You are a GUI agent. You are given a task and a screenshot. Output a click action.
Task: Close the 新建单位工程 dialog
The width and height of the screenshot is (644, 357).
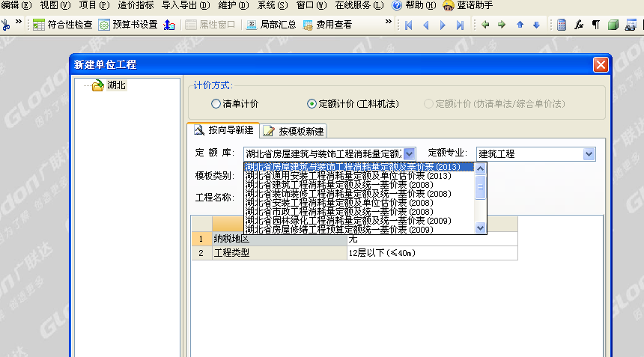[x=601, y=65]
